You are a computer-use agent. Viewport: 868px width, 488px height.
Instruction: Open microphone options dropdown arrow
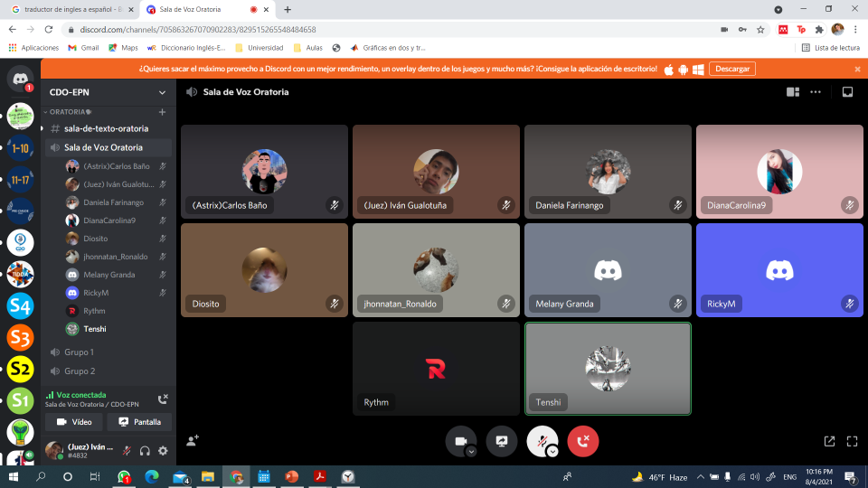coord(552,452)
